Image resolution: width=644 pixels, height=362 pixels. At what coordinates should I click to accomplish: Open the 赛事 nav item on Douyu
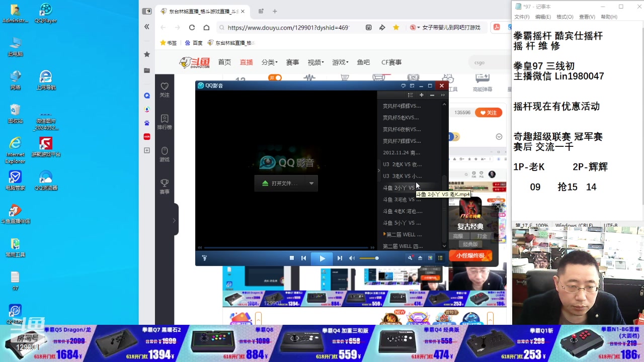(x=292, y=62)
